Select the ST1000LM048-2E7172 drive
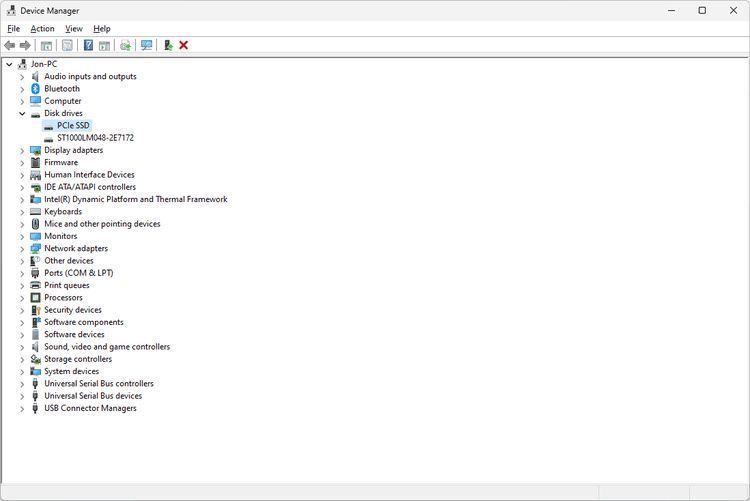 click(95, 138)
